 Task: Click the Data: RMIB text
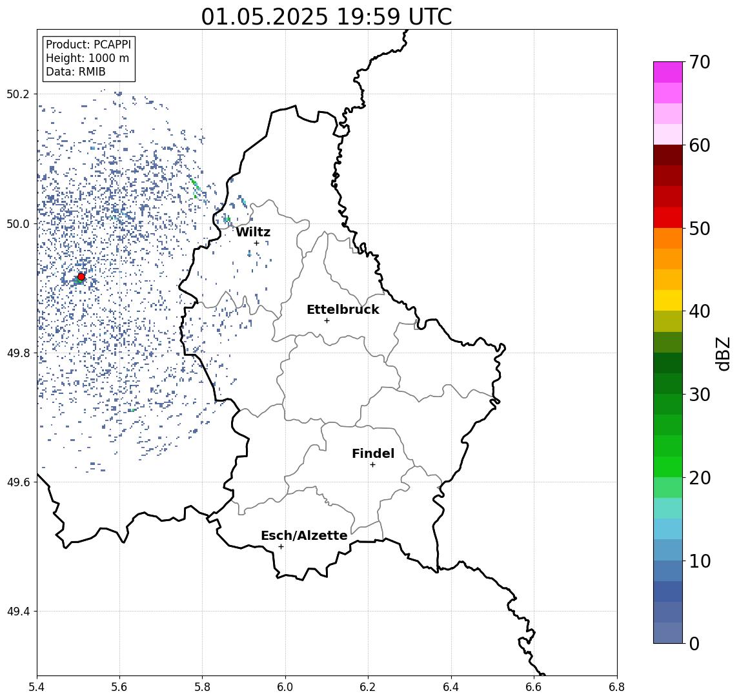click(76, 72)
